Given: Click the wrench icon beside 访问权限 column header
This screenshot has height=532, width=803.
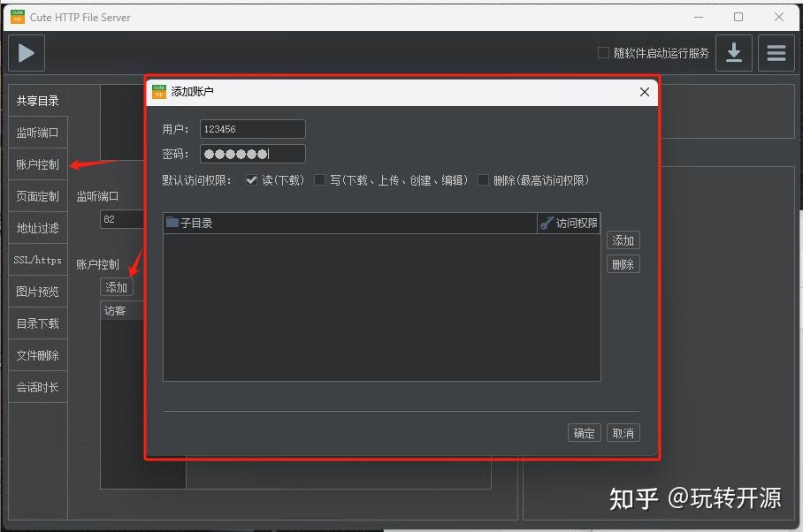Looking at the screenshot, I should tap(546, 223).
